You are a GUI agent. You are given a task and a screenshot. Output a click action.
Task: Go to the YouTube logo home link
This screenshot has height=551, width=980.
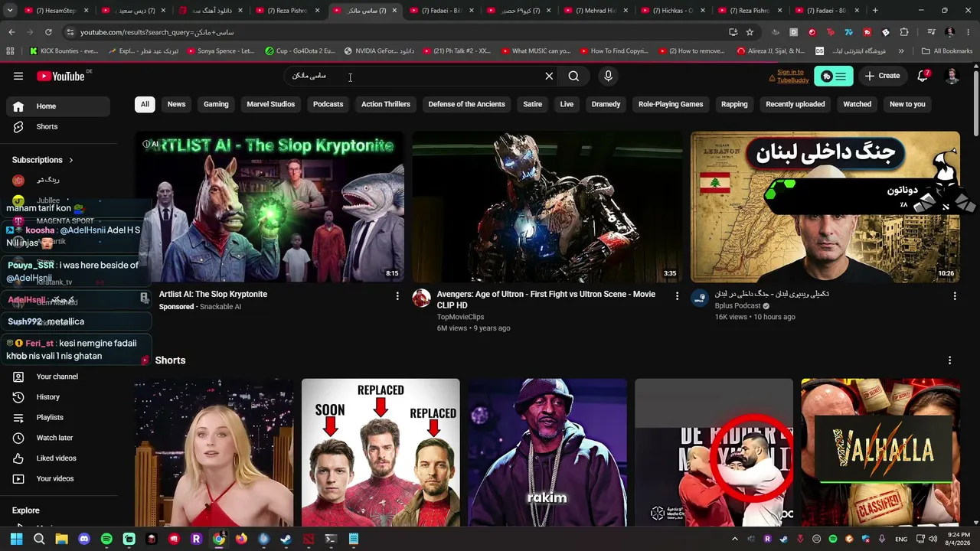61,76
